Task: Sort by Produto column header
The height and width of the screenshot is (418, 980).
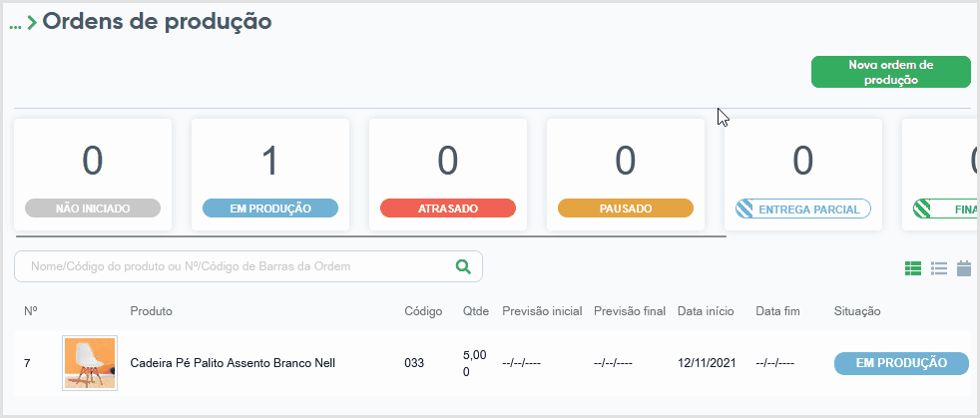Action: 152,311
